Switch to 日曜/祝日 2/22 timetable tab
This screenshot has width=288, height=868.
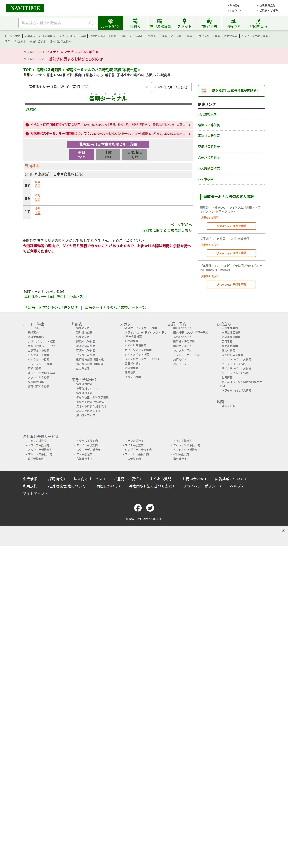(x=135, y=155)
